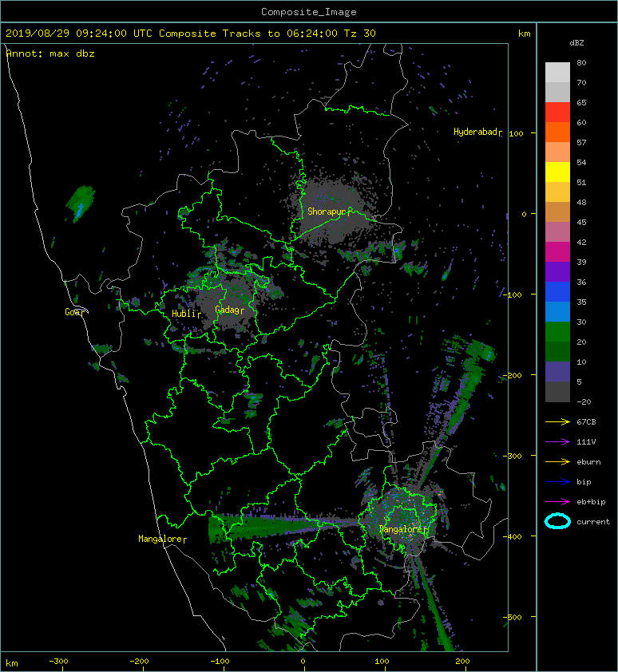618x672 pixels.
Task: Click the magenta swatch between 42 and 39
Action: coord(557,252)
